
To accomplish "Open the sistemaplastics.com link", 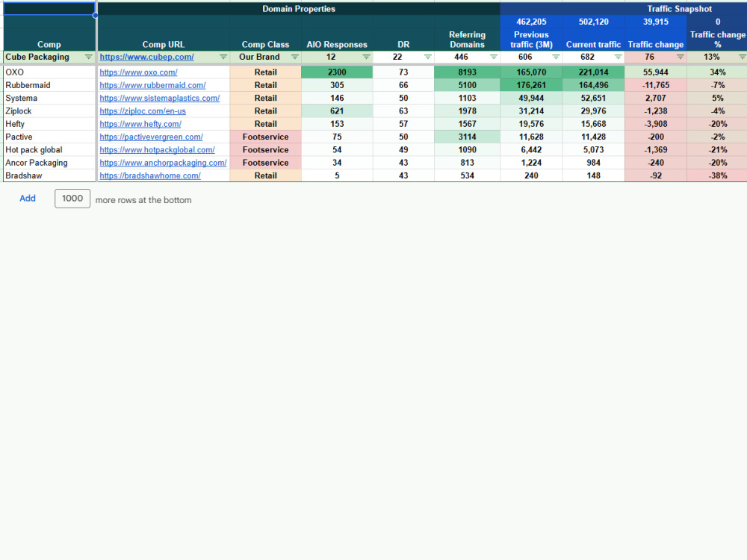I will 160,98.
